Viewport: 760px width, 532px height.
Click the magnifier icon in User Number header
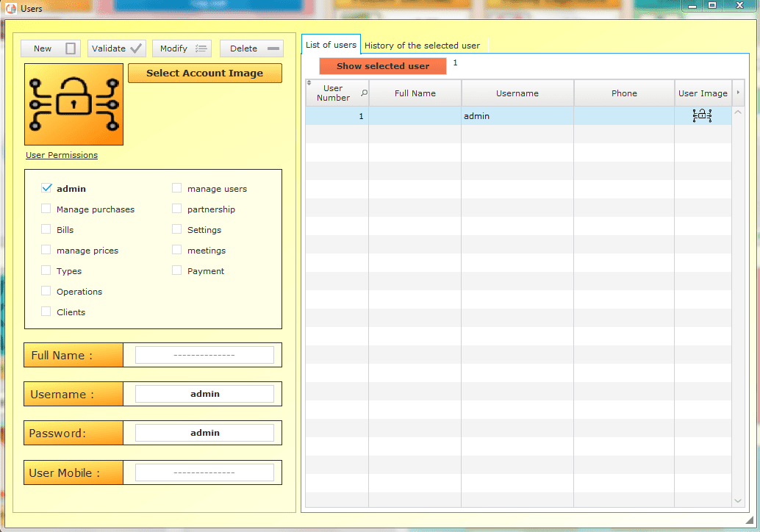tap(364, 93)
